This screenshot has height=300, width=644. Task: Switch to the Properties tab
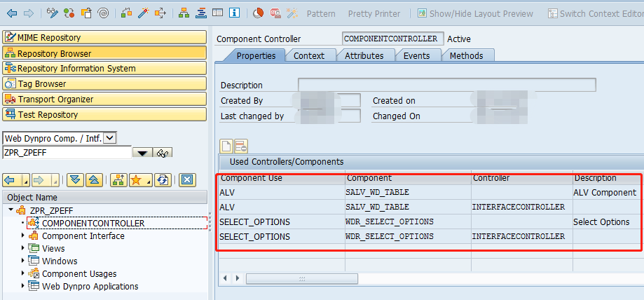256,55
